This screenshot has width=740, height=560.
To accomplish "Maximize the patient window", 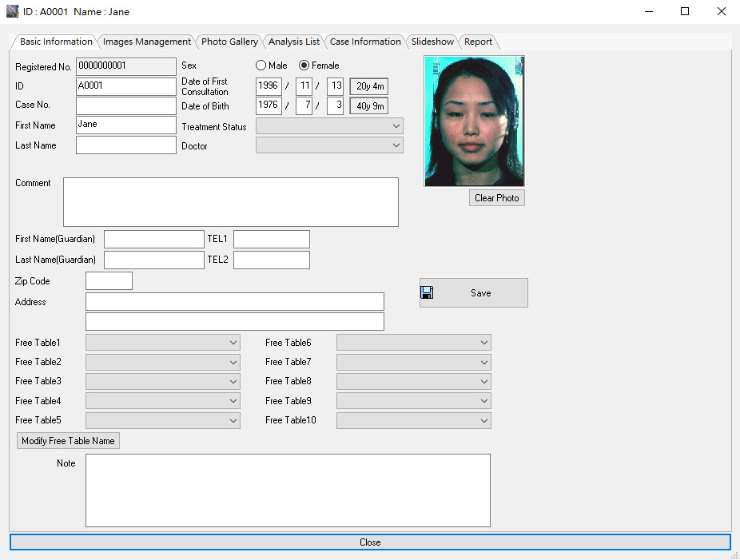I will [685, 11].
